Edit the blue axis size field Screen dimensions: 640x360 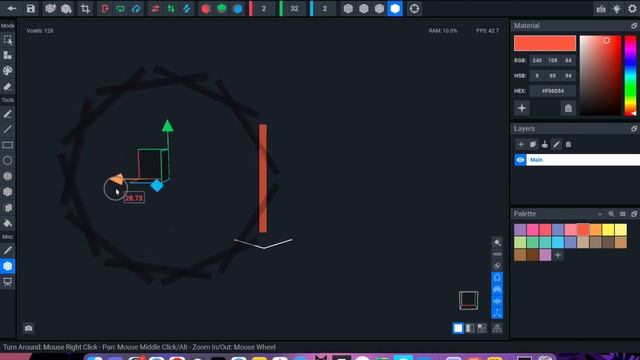[325, 9]
